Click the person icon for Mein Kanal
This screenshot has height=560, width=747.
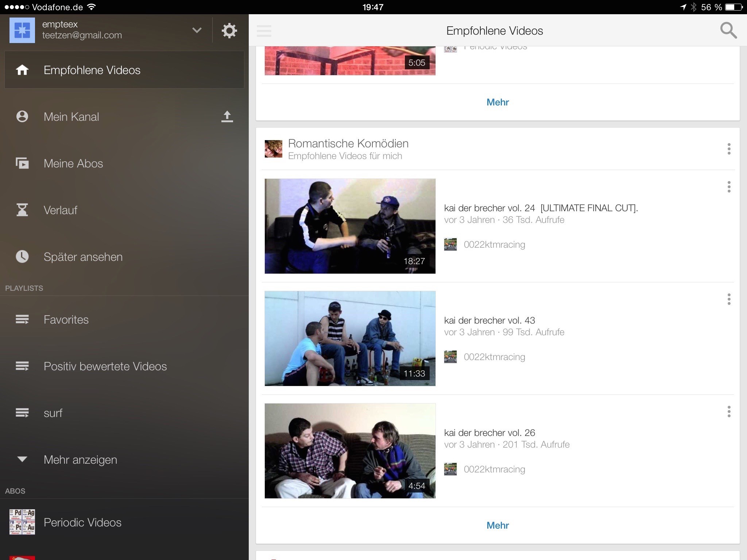[22, 116]
